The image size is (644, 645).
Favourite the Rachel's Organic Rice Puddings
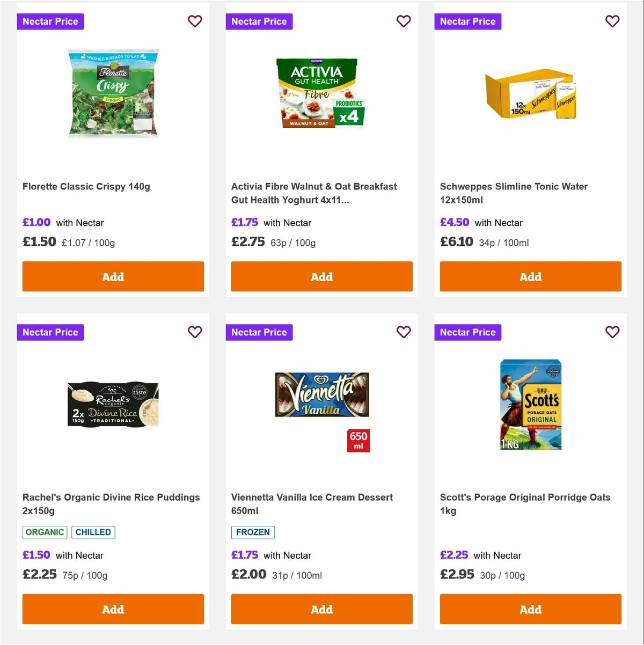tap(195, 332)
